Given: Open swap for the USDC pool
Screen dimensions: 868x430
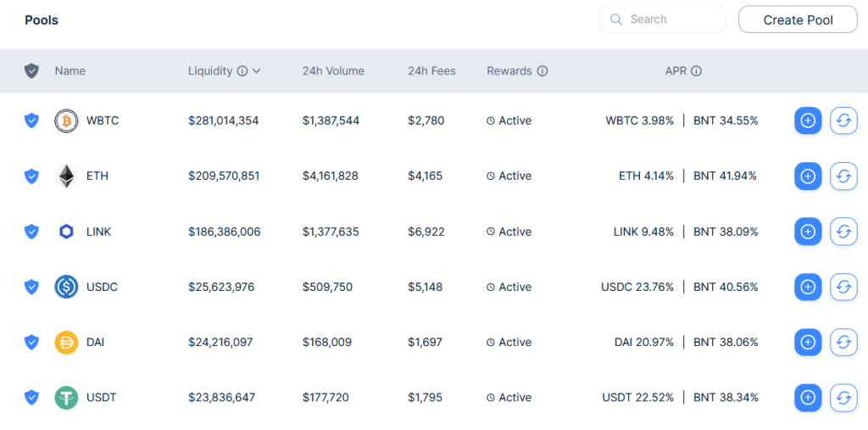Looking at the screenshot, I should pyautogui.click(x=843, y=287).
